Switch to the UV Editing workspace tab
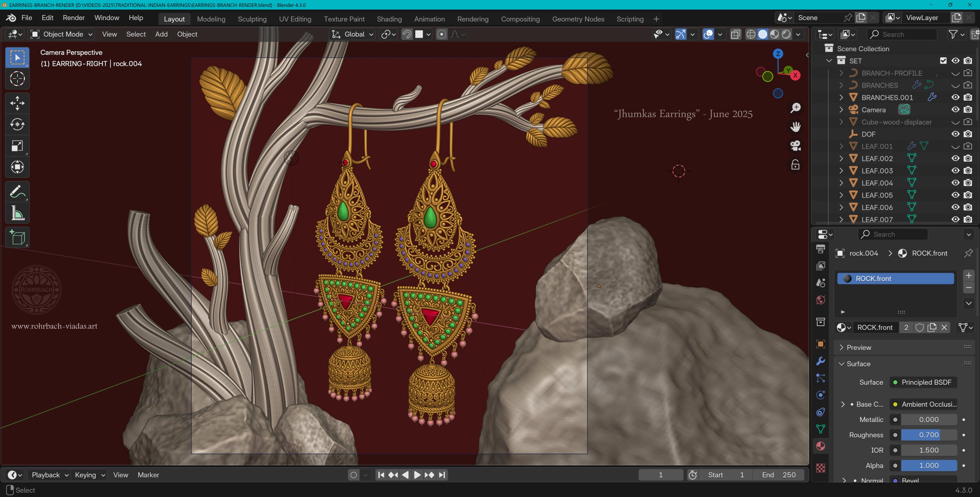Image resolution: width=980 pixels, height=497 pixels. (295, 19)
